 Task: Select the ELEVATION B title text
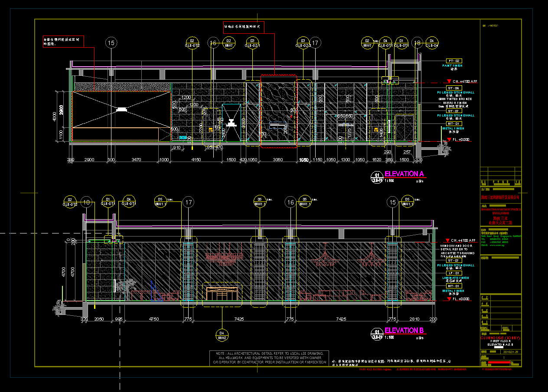[404, 330]
